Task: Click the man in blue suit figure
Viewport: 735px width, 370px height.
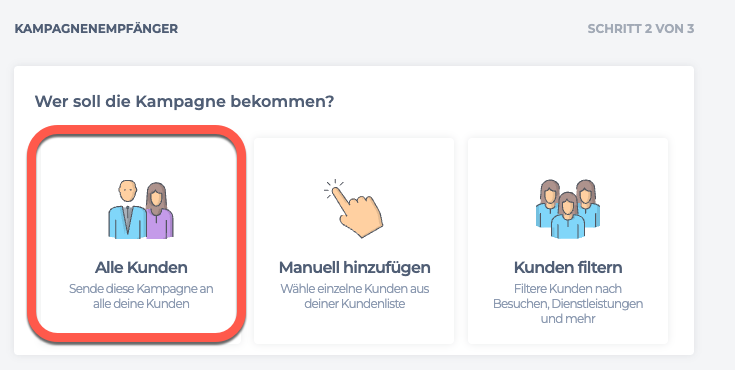Action: (127, 209)
